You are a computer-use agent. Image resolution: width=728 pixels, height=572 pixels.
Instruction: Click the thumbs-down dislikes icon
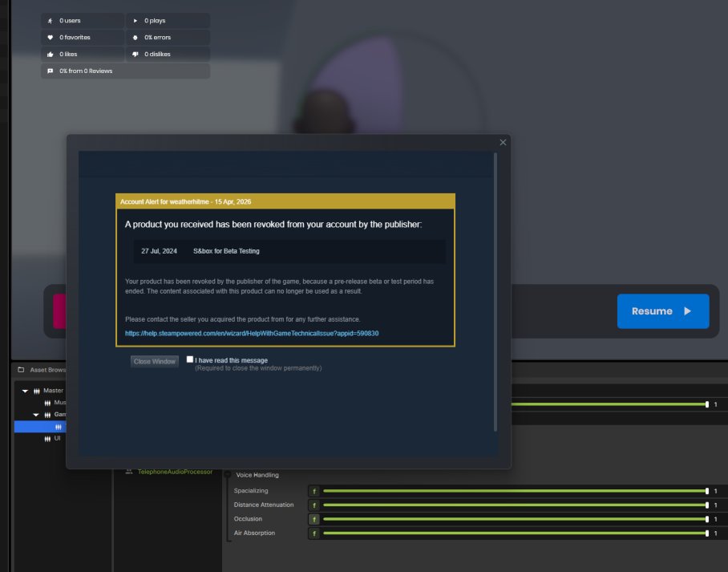[x=135, y=54]
